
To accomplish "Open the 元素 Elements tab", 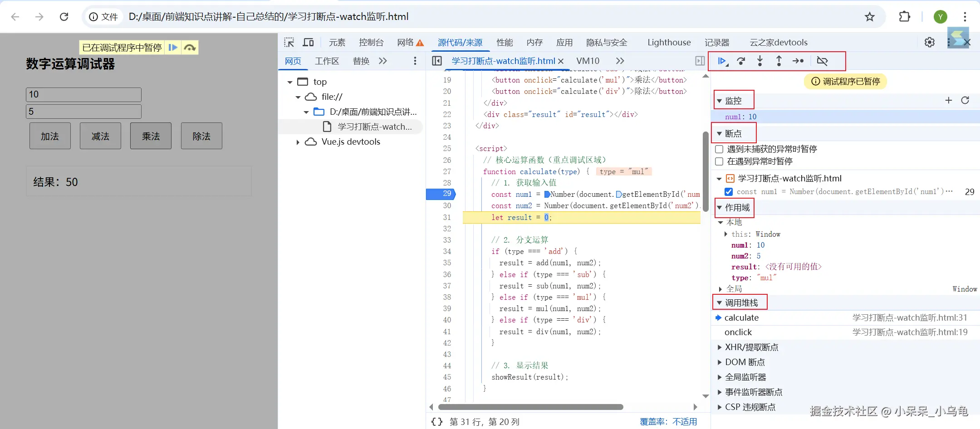I will pyautogui.click(x=337, y=42).
